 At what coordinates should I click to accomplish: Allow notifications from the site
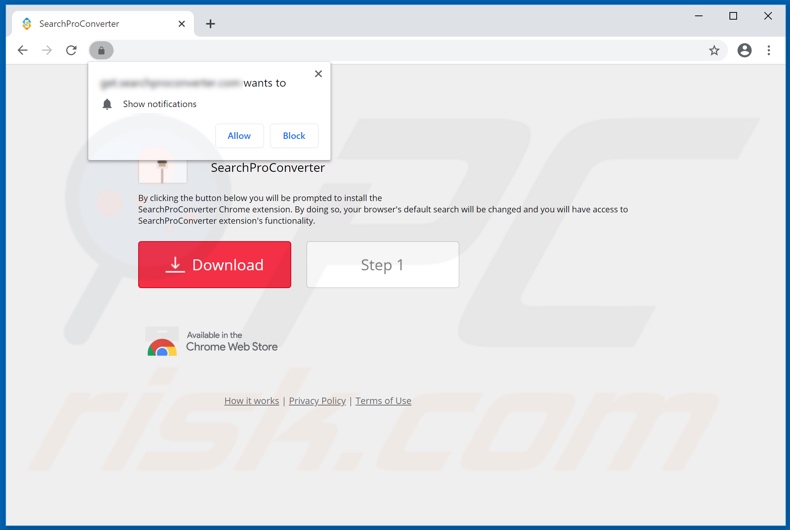tap(239, 136)
